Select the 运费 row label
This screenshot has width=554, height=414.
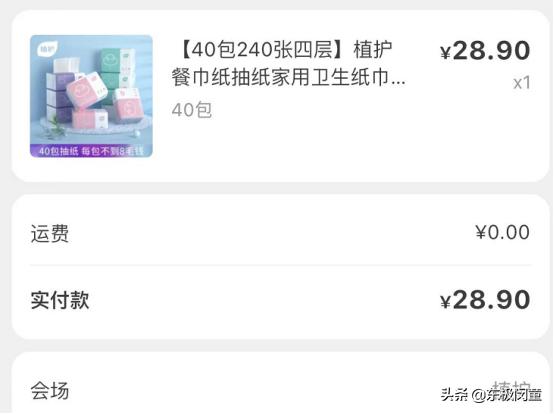click(50, 233)
